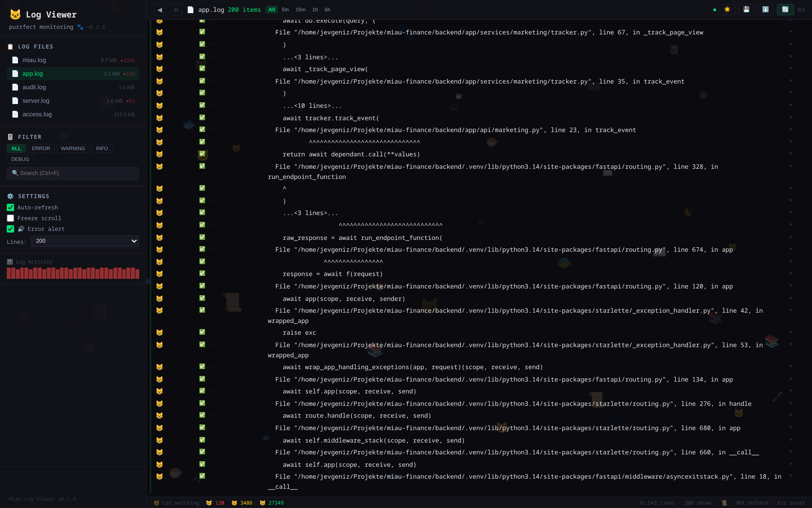The width and height of the screenshot is (812, 508).
Task: Click the '●53' error count beside server.log
Action: [131, 101]
